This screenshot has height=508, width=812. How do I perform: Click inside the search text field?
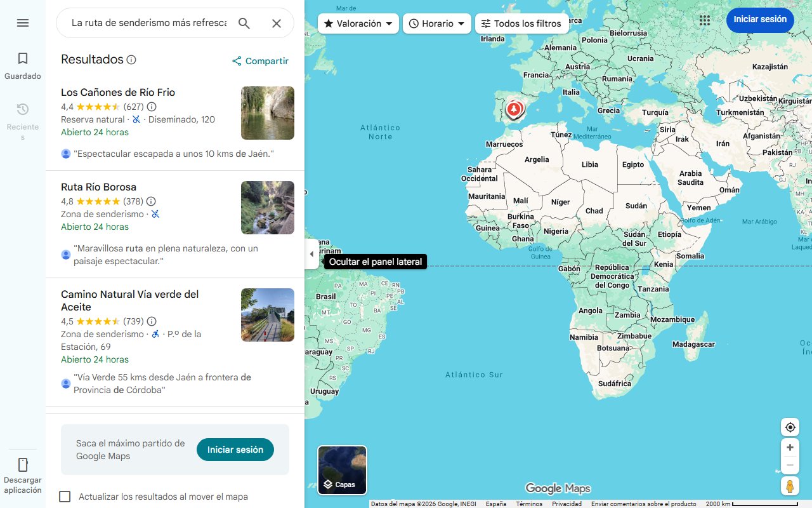(148, 23)
